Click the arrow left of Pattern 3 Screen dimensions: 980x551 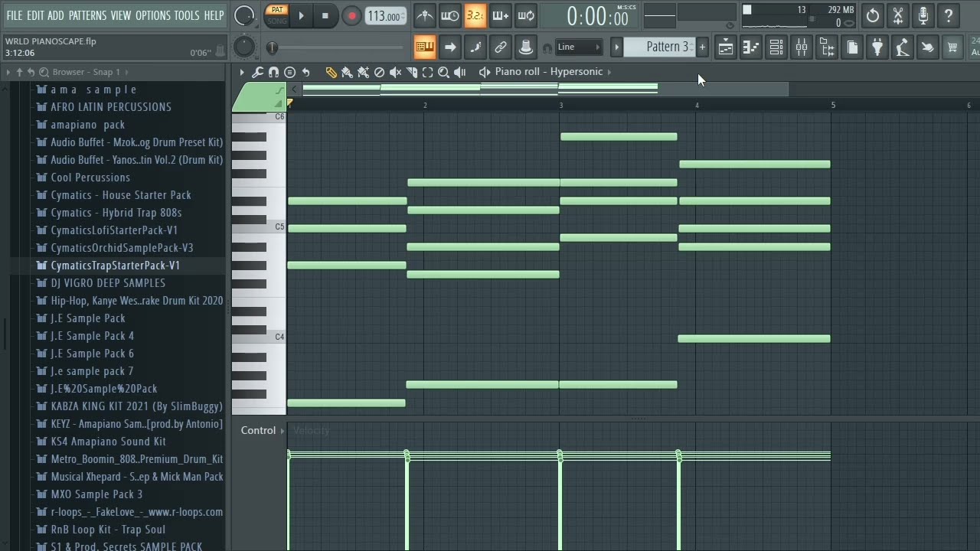coord(616,47)
